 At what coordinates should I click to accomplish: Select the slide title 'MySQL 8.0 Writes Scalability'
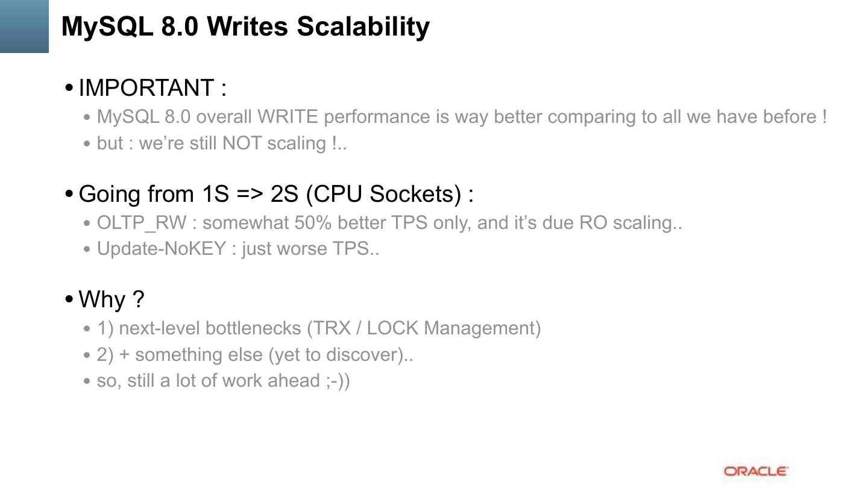[245, 27]
